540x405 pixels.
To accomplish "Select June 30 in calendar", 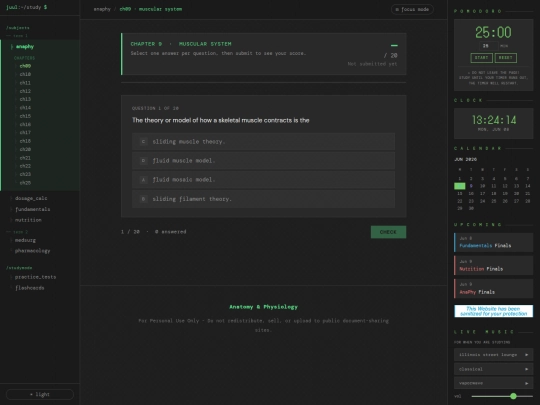I will (x=471, y=208).
